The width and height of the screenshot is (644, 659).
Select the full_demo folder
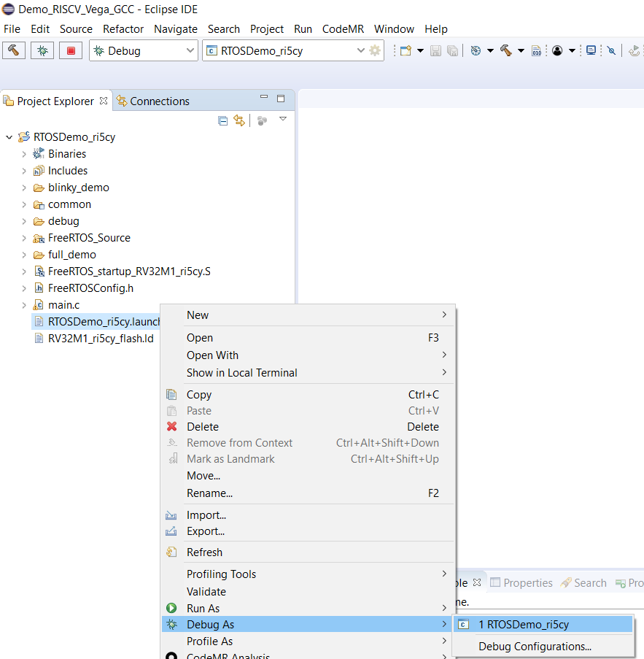click(x=71, y=255)
